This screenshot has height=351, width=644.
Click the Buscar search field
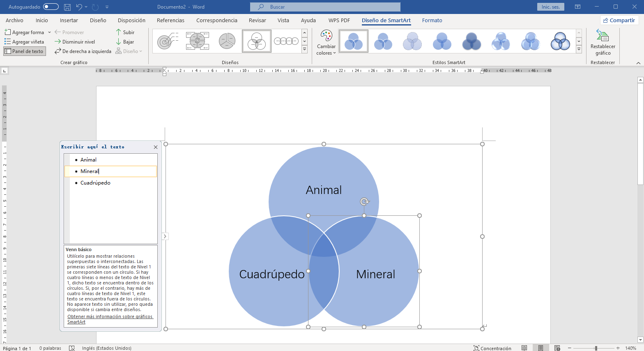coord(325,7)
